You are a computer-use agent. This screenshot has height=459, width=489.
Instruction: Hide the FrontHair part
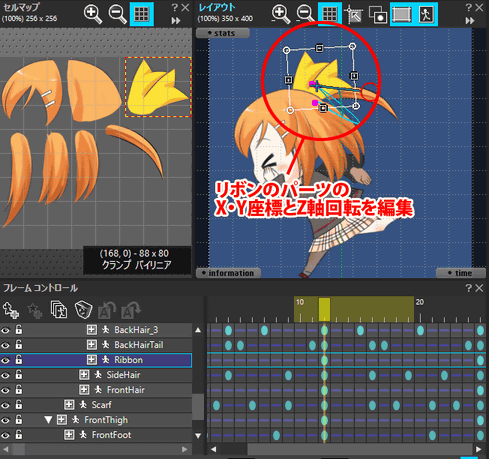click(5, 390)
